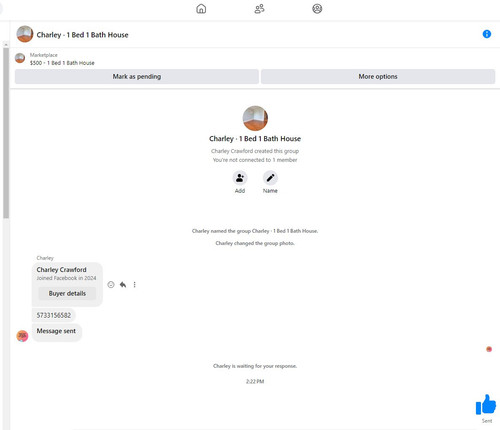Open more options dots beside message

[134, 285]
